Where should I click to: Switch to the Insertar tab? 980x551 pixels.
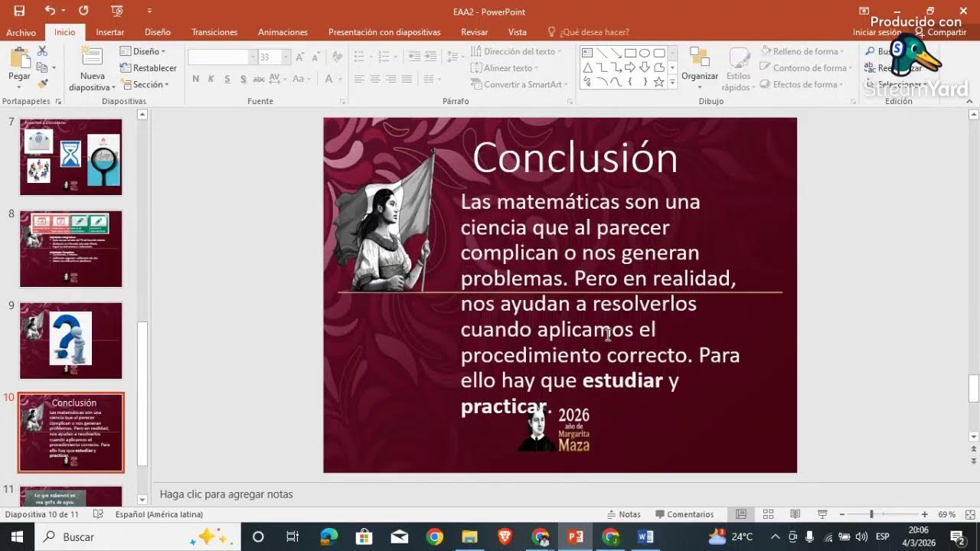[x=110, y=32]
